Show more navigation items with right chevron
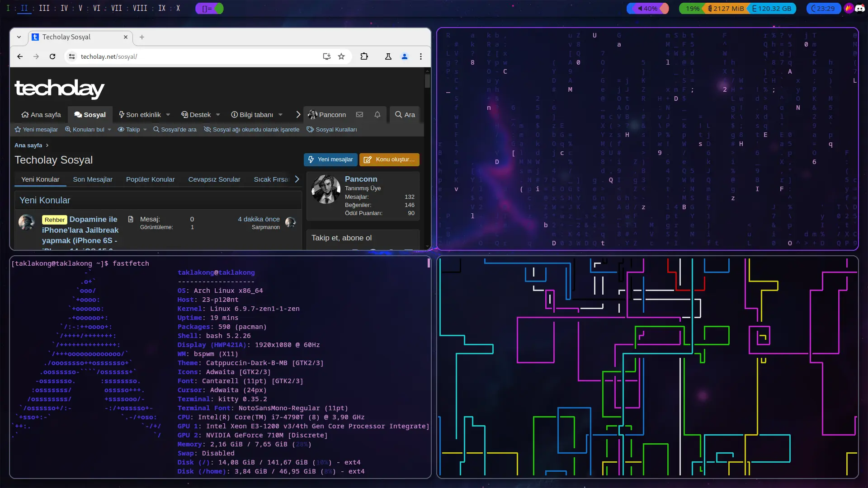868x488 pixels. point(298,115)
